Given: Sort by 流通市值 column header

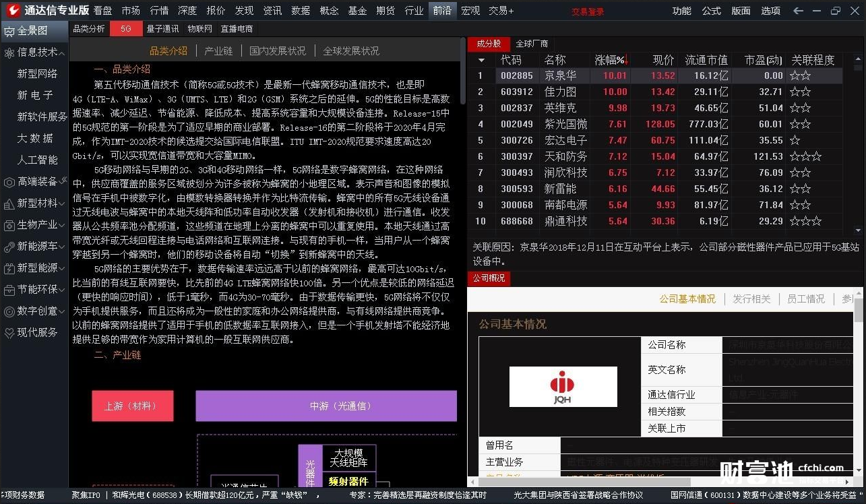Looking at the screenshot, I should point(706,60).
